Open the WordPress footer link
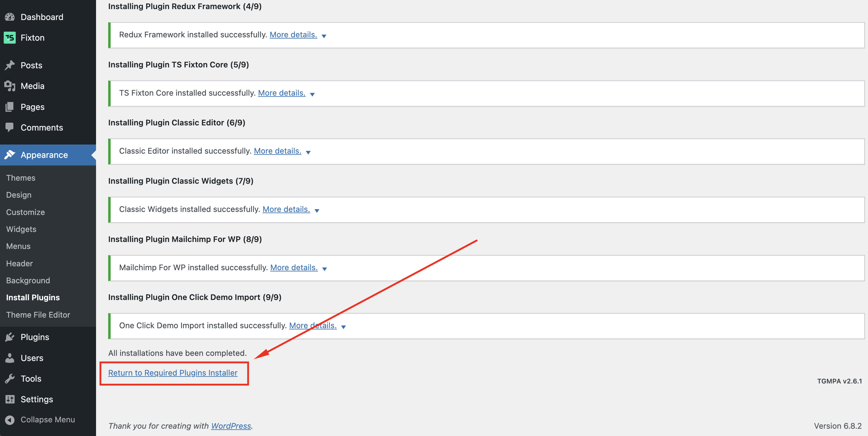 pos(231,426)
